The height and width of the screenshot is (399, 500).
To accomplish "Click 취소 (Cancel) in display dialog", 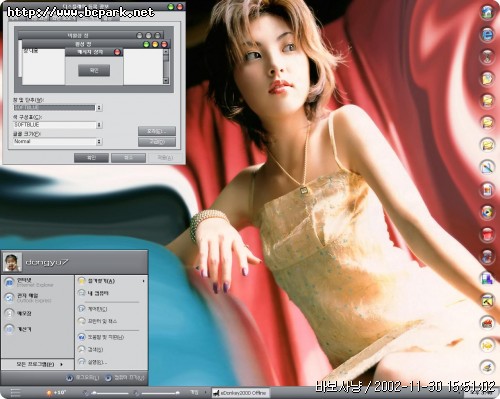I will click(128, 157).
